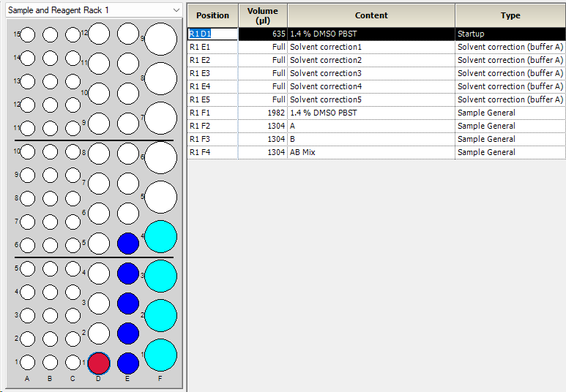Select the R1 F4 AB Mix row
The height and width of the screenshot is (392, 566).
coord(371,152)
